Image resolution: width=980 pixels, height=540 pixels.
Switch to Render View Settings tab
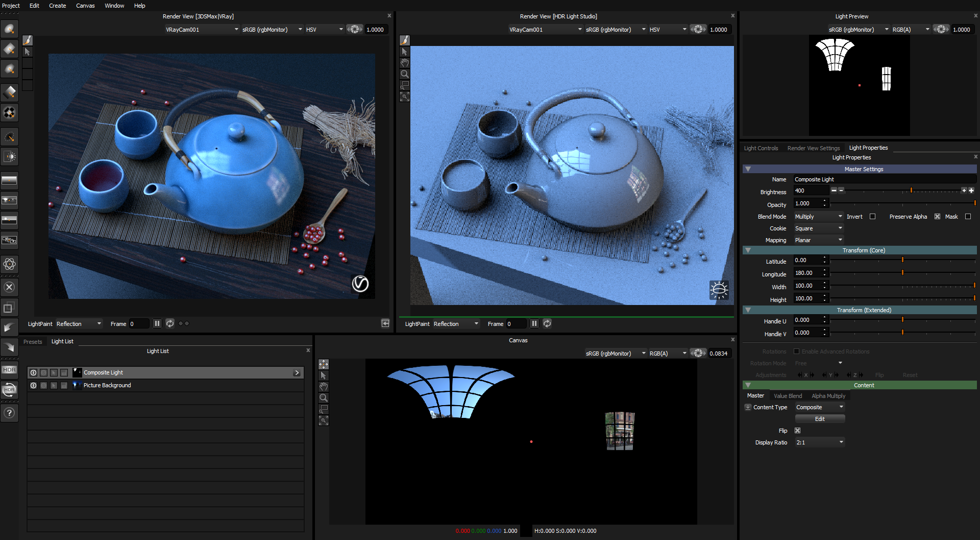pyautogui.click(x=814, y=148)
